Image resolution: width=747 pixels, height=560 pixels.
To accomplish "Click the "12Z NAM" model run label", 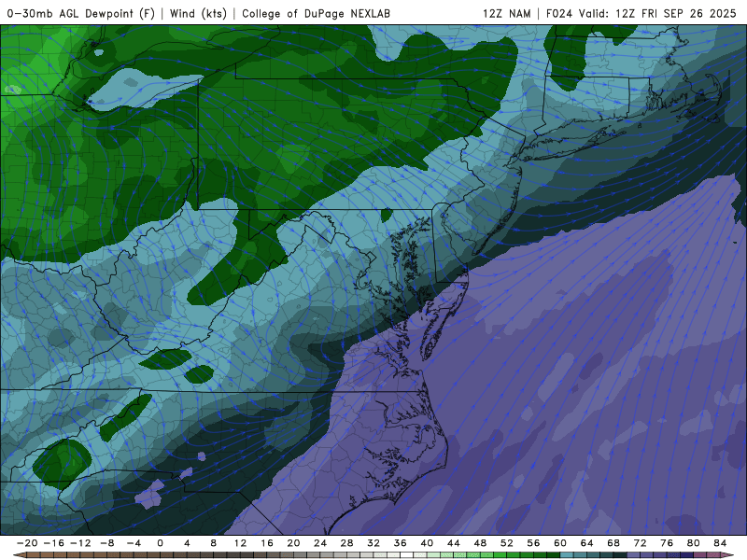I will tap(507, 13).
